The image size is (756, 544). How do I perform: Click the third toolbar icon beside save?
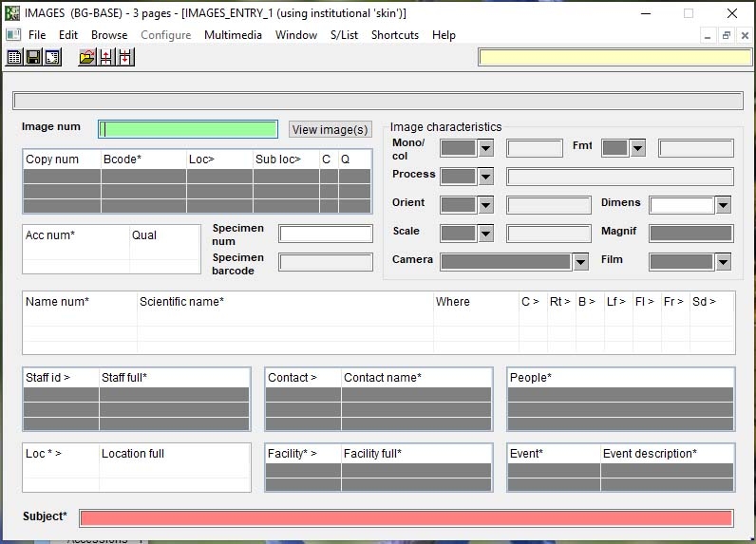click(52, 58)
